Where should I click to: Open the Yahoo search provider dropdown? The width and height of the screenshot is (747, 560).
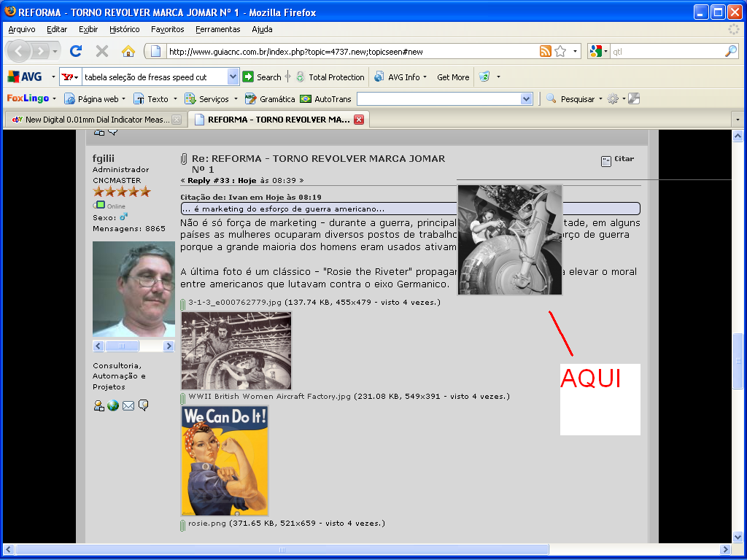coord(71,77)
